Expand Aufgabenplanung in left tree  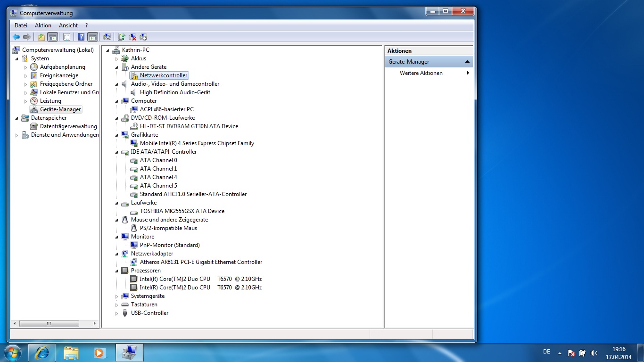point(26,67)
